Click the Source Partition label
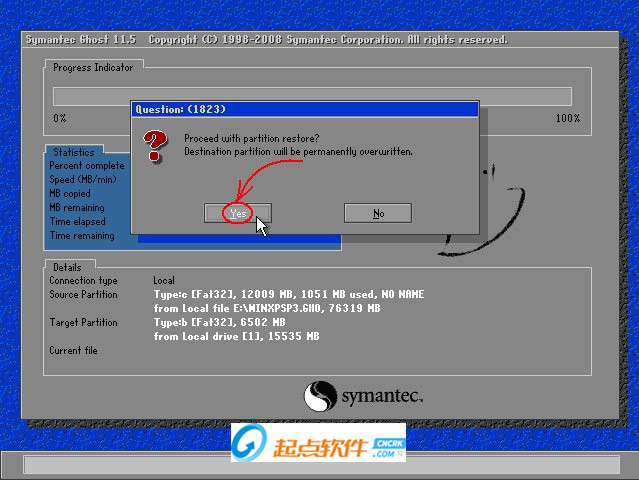The image size is (639, 480). pos(83,294)
